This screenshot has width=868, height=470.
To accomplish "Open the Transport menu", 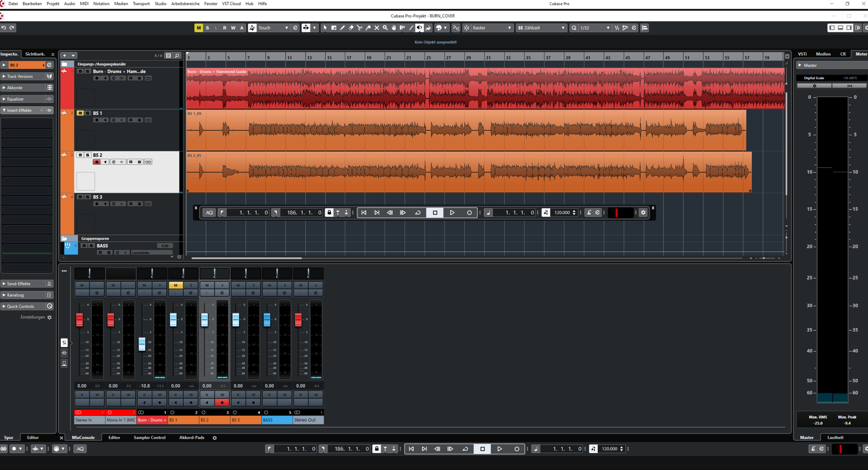I will coord(141,4).
